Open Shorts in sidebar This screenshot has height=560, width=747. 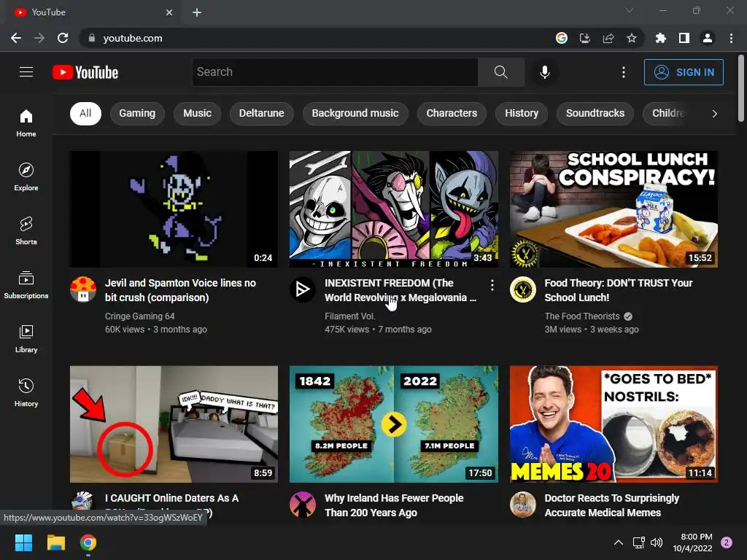coord(26,230)
